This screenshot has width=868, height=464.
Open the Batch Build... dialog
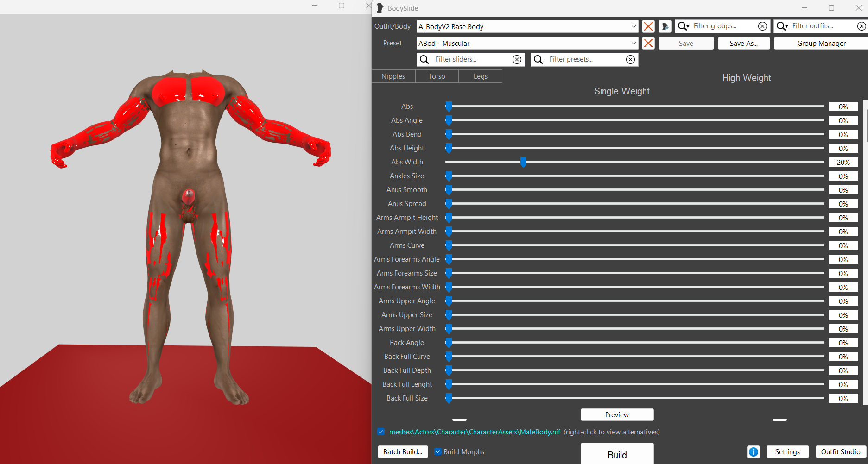pyautogui.click(x=403, y=452)
